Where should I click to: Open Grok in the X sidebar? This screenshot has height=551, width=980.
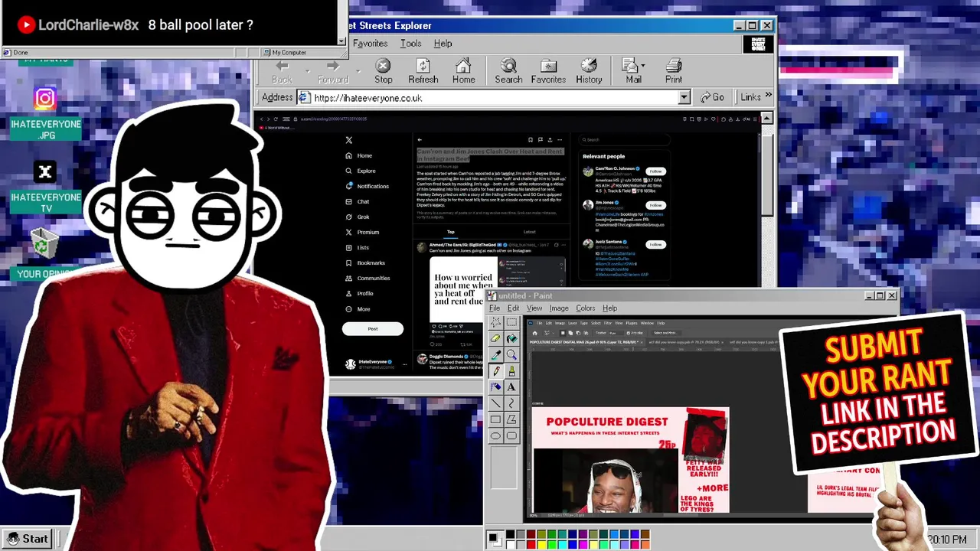point(358,217)
